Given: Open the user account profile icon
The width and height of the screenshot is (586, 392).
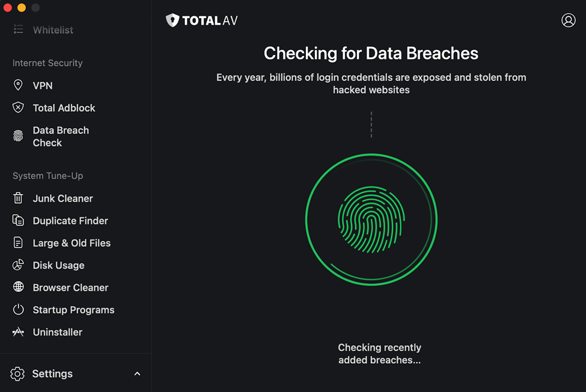Looking at the screenshot, I should click(x=569, y=20).
